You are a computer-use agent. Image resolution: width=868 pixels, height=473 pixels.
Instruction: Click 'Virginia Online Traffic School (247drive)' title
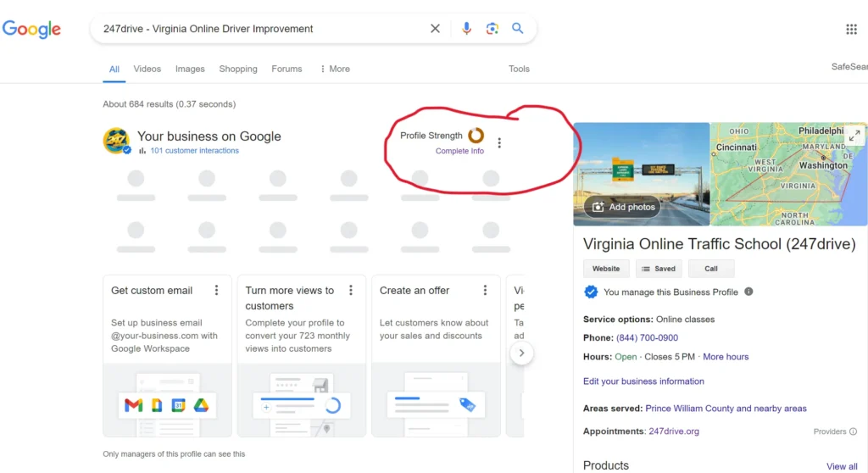pyautogui.click(x=719, y=243)
